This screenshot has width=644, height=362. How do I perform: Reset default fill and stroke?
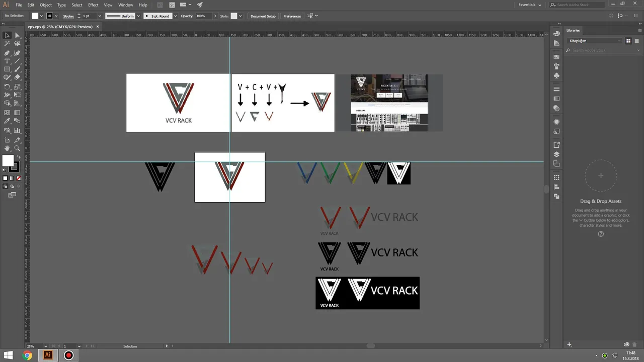(x=5, y=170)
